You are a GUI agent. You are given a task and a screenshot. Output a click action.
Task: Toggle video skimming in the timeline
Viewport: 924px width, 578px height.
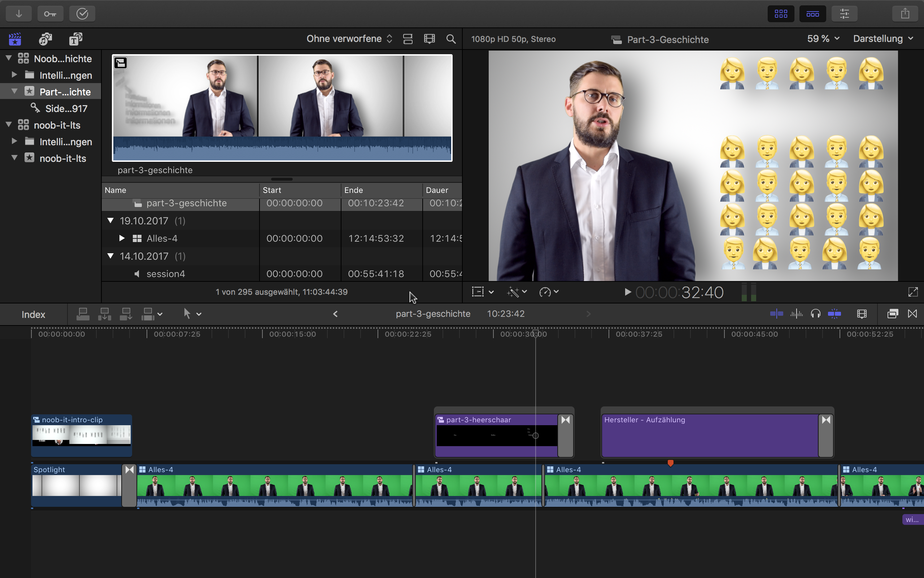777,314
